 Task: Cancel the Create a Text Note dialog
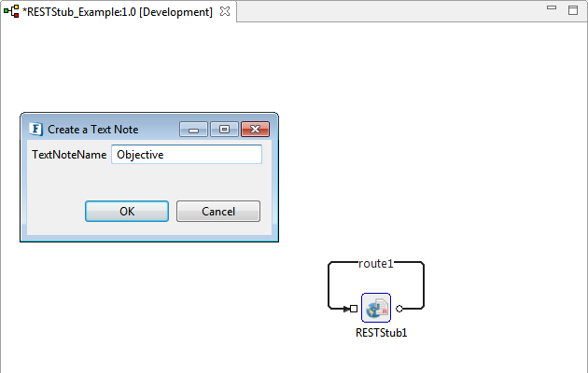(x=218, y=212)
